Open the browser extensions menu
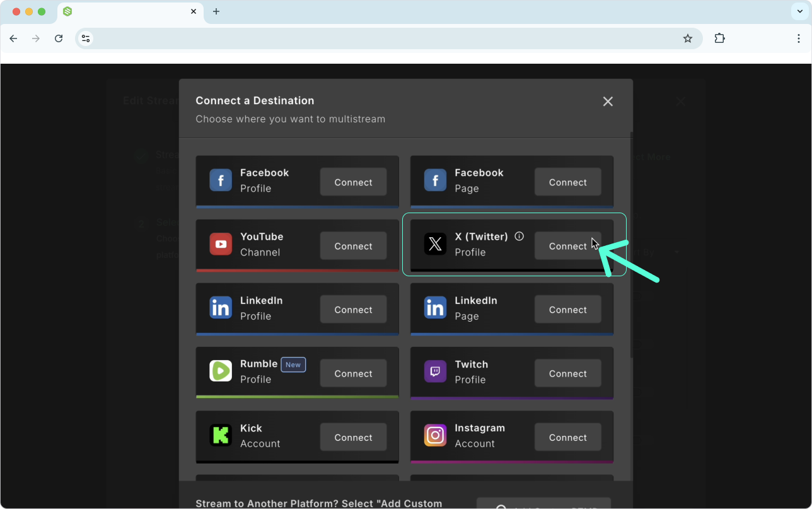812x509 pixels. [720, 38]
